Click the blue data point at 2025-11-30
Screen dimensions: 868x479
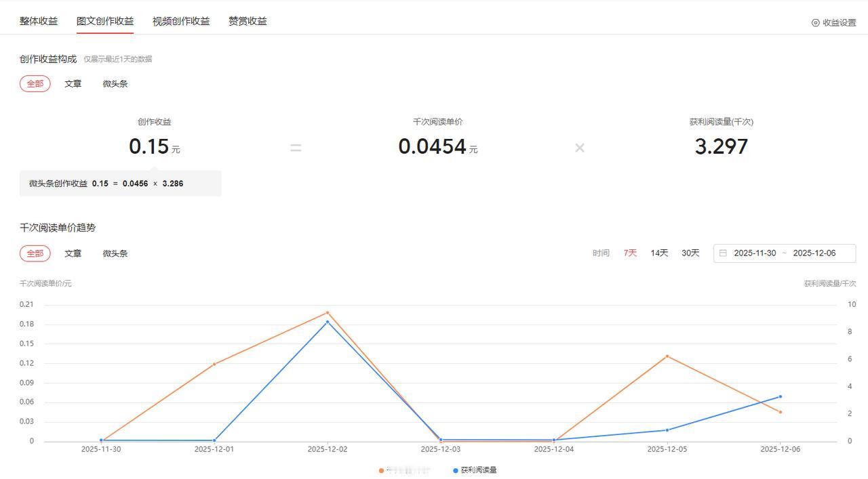pyautogui.click(x=102, y=440)
